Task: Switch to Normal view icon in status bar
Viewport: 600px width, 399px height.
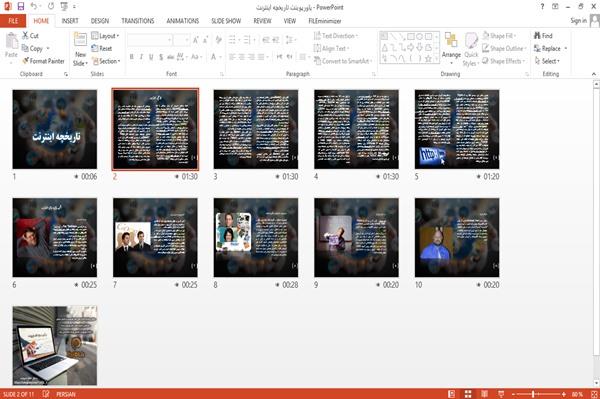Action: click(x=452, y=394)
